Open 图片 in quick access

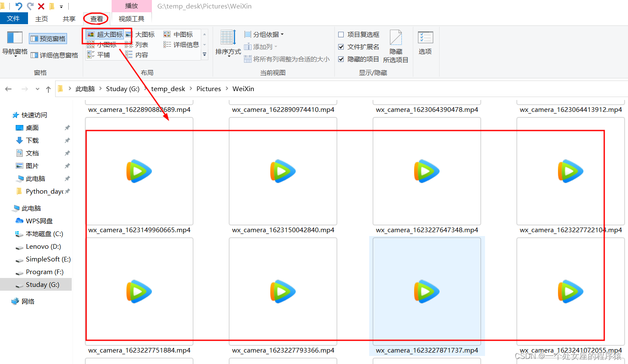tap(27, 166)
